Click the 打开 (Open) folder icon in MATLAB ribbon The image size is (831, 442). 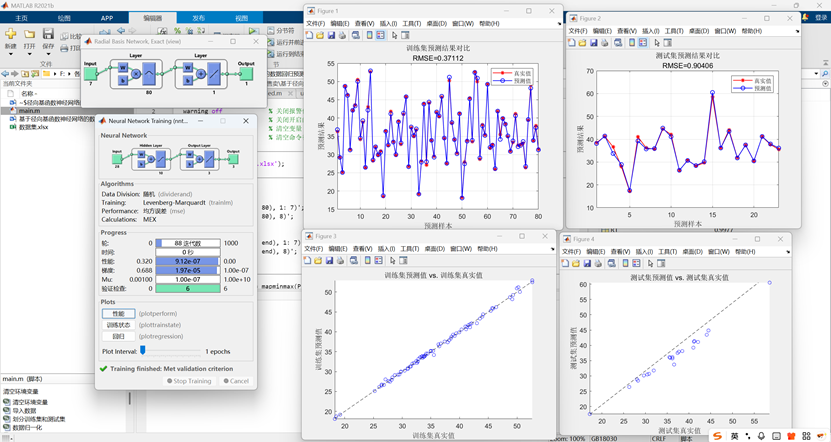pyautogui.click(x=29, y=34)
